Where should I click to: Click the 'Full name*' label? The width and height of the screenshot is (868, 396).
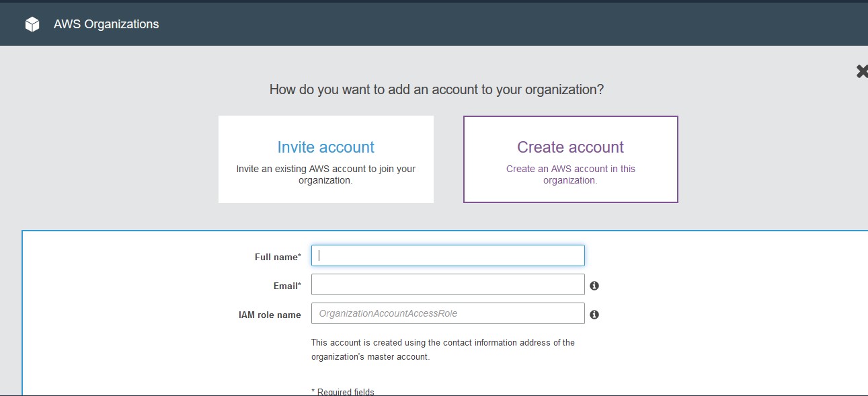(278, 257)
